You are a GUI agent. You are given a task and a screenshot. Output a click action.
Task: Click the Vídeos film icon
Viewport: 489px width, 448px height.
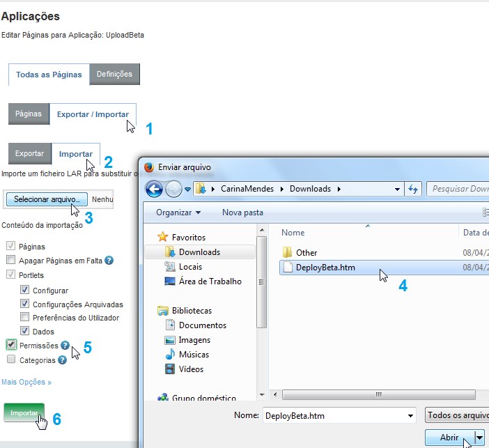pos(170,369)
